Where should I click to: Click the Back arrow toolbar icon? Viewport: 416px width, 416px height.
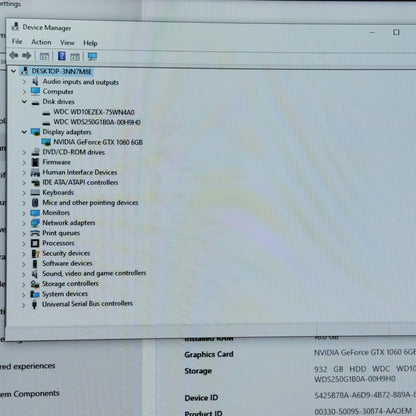[x=14, y=55]
